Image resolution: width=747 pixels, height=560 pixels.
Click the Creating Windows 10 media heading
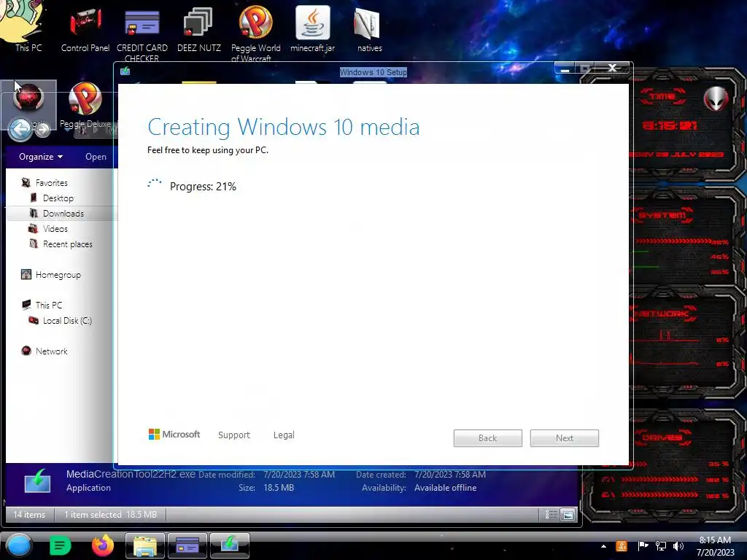[284, 127]
